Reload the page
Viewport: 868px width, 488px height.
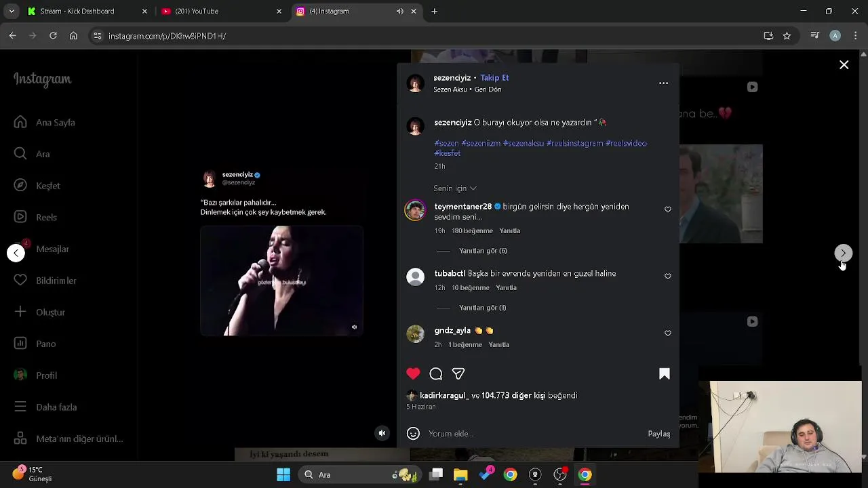coord(53,36)
